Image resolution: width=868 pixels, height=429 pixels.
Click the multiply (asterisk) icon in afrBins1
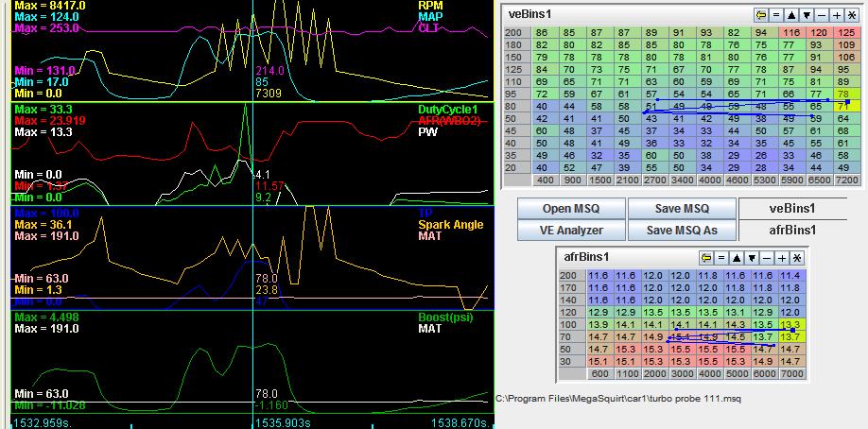click(796, 258)
